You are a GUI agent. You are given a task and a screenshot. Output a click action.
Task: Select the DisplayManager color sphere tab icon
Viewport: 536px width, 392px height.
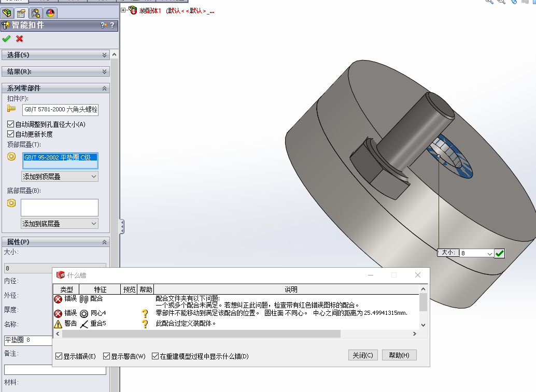[x=50, y=13]
